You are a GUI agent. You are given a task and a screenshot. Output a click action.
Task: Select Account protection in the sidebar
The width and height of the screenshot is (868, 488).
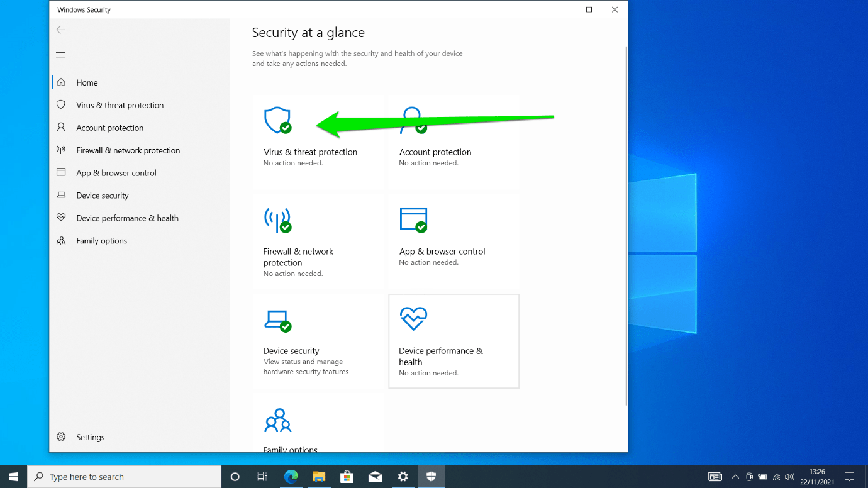pos(111,127)
